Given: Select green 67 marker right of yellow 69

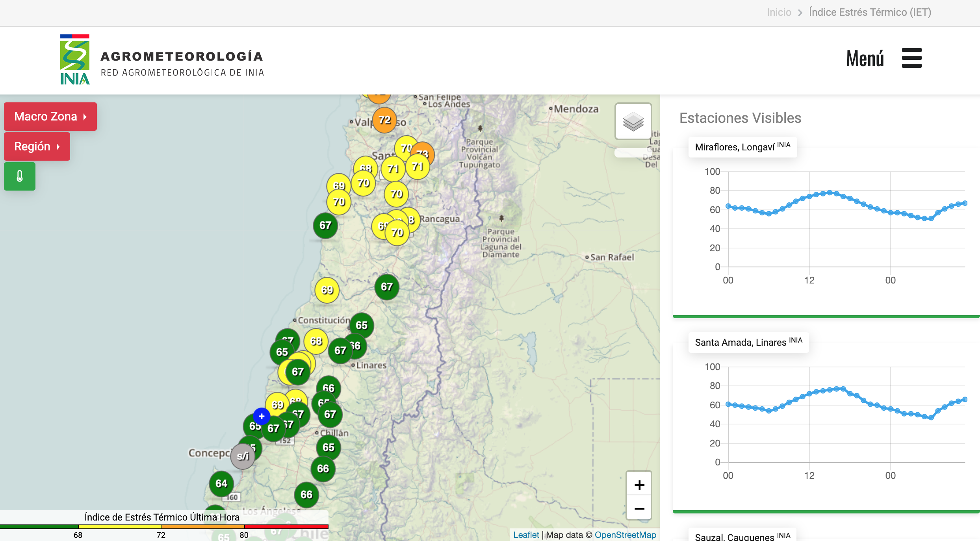Looking at the screenshot, I should [x=387, y=287].
